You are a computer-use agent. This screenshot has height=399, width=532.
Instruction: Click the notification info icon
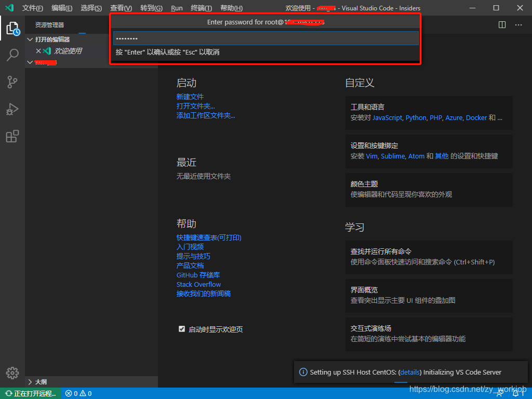[303, 372]
